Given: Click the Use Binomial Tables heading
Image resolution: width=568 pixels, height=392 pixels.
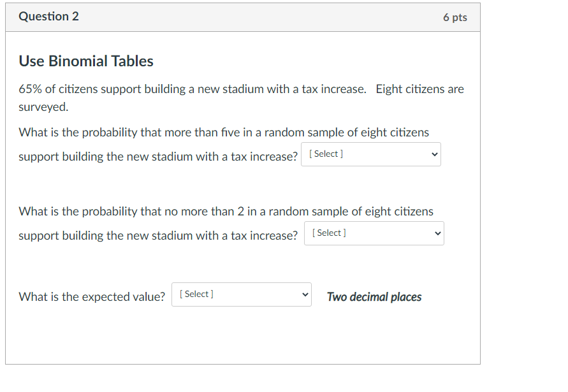Looking at the screenshot, I should [85, 61].
